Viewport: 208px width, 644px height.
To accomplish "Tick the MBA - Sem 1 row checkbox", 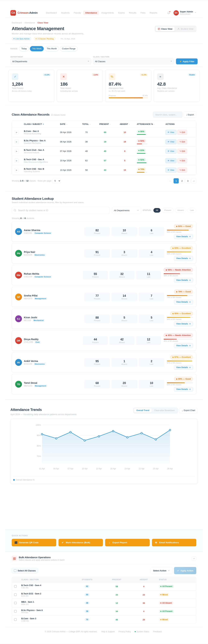I will (15, 603).
